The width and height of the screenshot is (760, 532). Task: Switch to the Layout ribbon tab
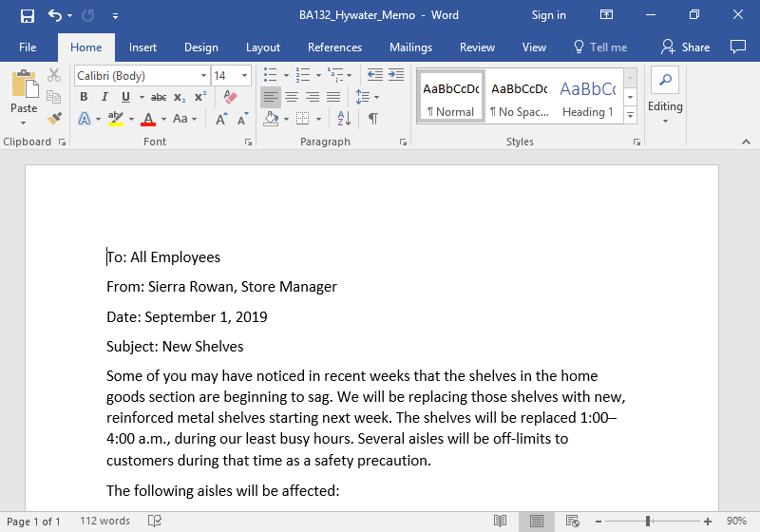click(263, 47)
